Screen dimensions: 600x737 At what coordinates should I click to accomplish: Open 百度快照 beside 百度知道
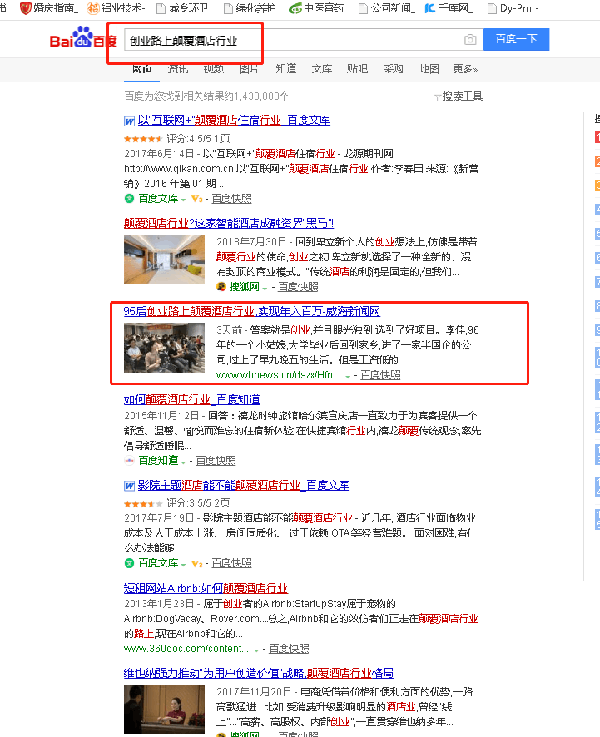[x=216, y=461]
